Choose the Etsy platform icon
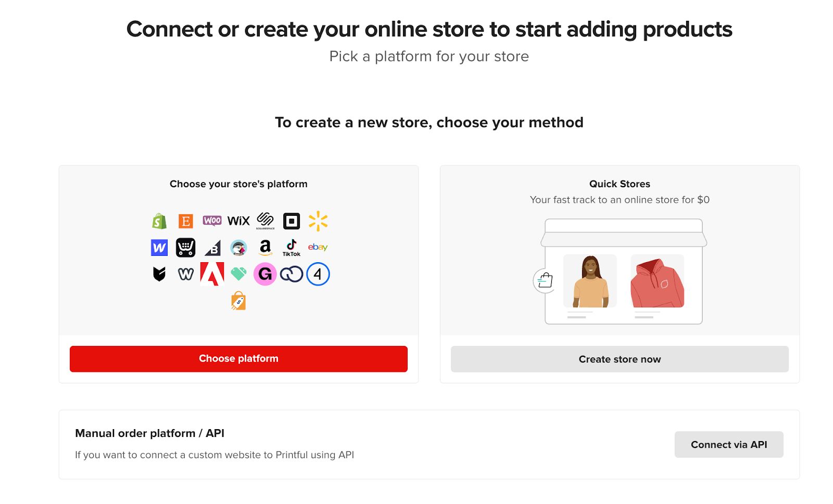This screenshot has height=504, width=833. [x=186, y=221]
